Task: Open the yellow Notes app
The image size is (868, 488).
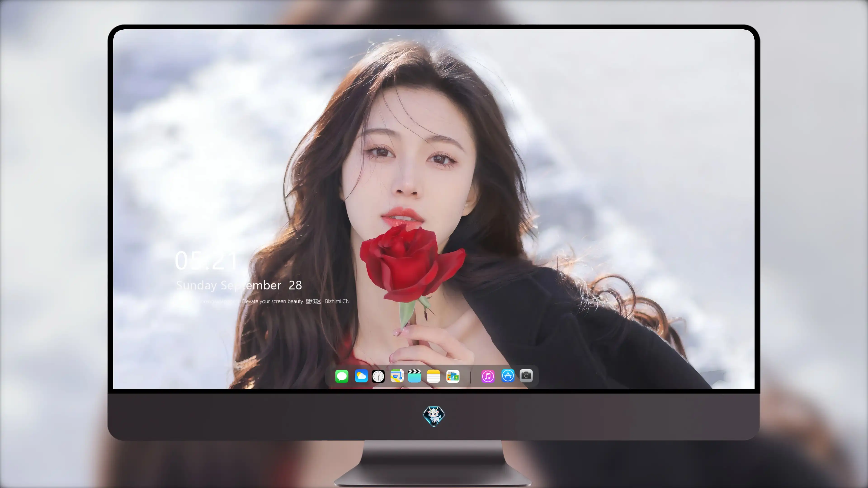Action: (x=433, y=376)
